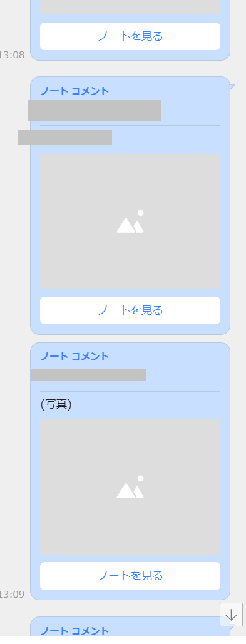
Task: Open ノートを見る in the bubble above (写真) message
Action: point(130,310)
